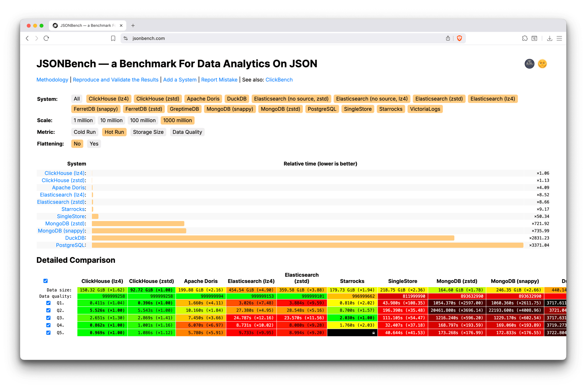Image resolution: width=588 pixels, height=390 pixels.
Task: Click the ClickBench link
Action: coord(279,80)
